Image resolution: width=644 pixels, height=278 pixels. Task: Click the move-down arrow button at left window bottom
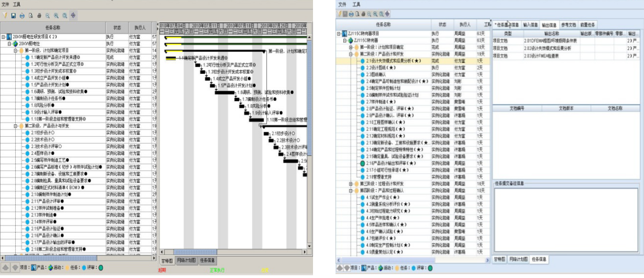coord(15,267)
